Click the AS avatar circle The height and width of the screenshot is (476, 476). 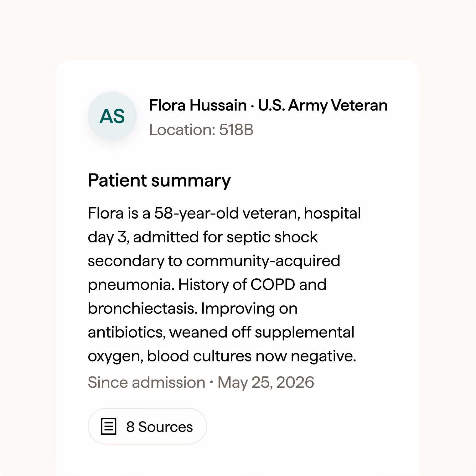tap(112, 116)
